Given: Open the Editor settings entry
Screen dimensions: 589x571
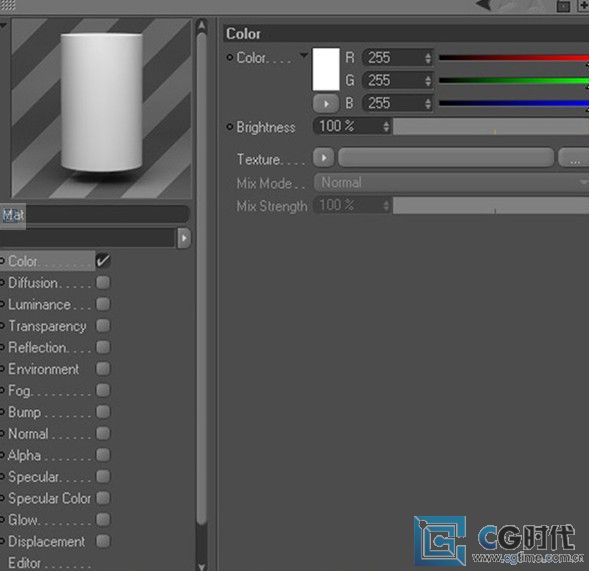Looking at the screenshot, I should 24,563.
